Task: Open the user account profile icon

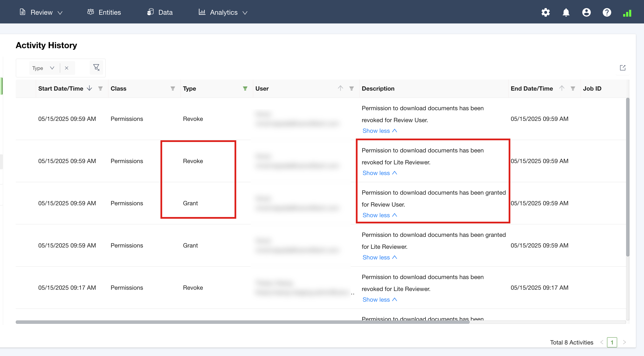Action: pos(586,12)
